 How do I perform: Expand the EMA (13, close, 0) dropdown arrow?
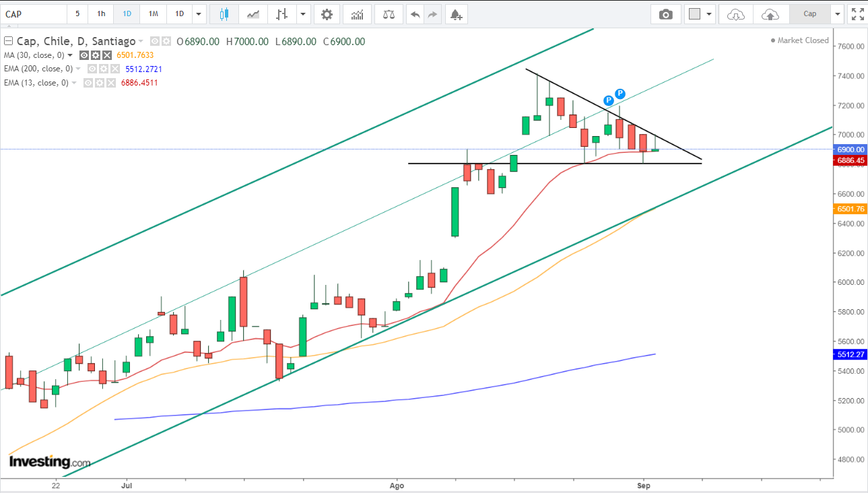(73, 83)
